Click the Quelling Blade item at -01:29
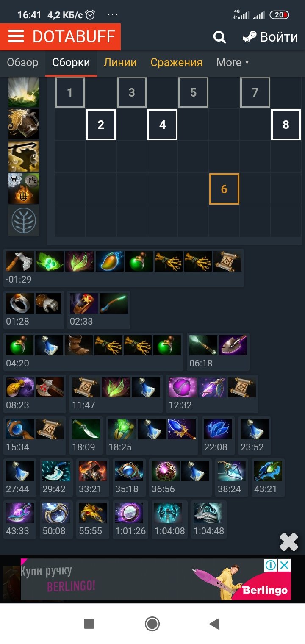Viewport: 305px width, 644px height. 19,261
